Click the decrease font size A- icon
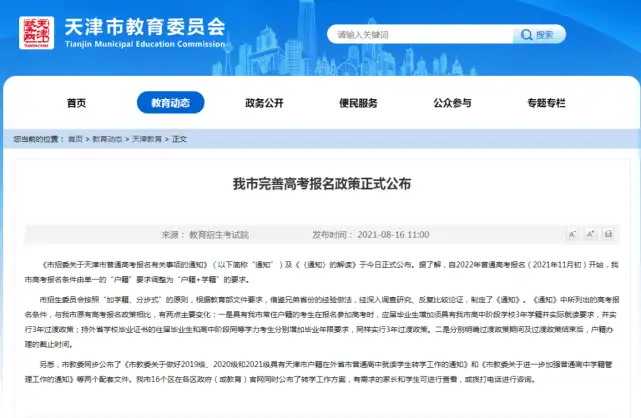The width and height of the screenshot is (641, 418). pyautogui.click(x=572, y=235)
